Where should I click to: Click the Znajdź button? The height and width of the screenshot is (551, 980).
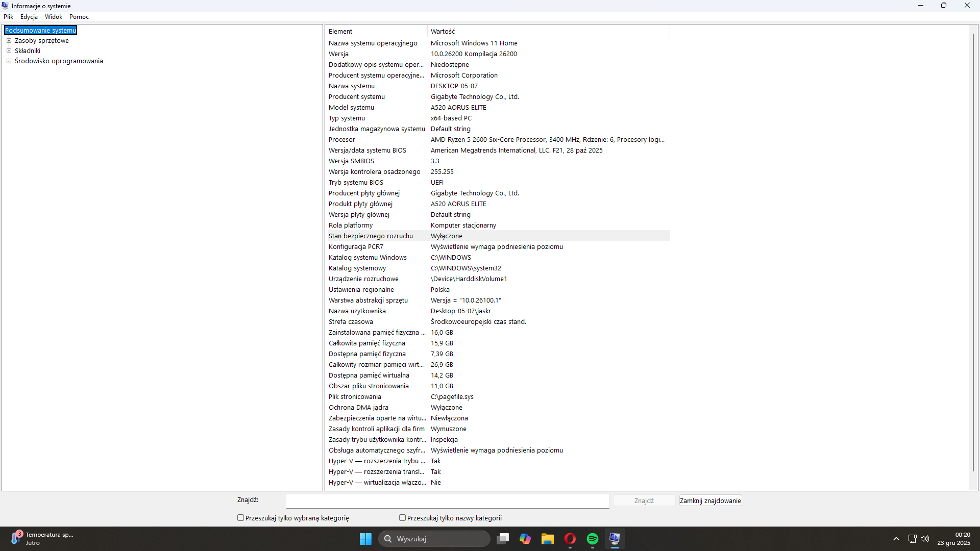[x=644, y=501]
